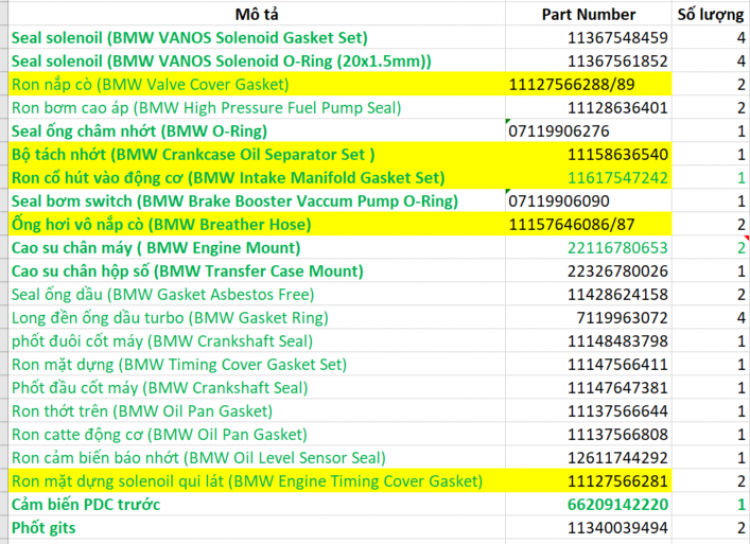Click green part number 11617547242
Screen dimensions: 750x544
(588, 178)
